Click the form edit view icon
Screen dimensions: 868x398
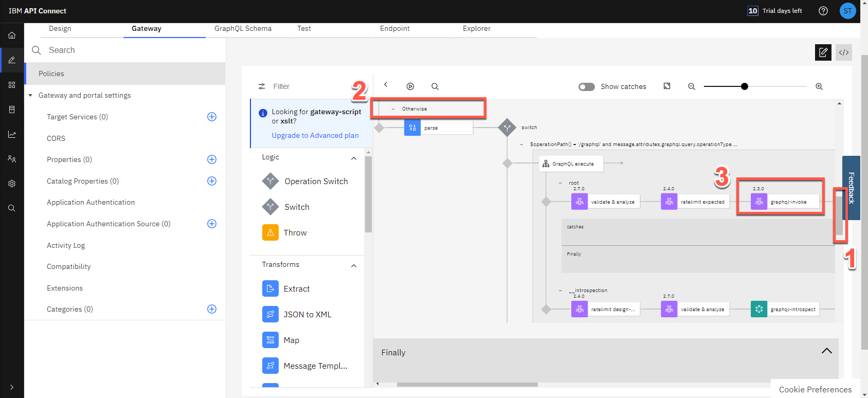(x=823, y=52)
